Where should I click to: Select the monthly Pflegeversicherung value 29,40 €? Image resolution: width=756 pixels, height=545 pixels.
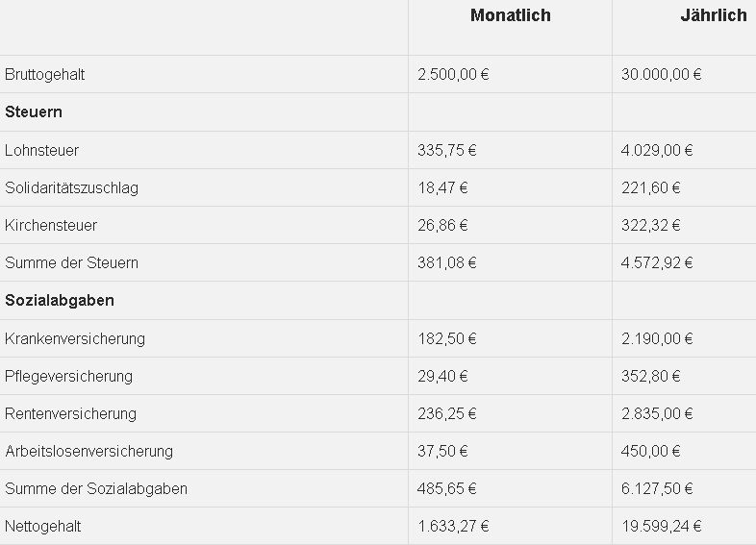[443, 376]
